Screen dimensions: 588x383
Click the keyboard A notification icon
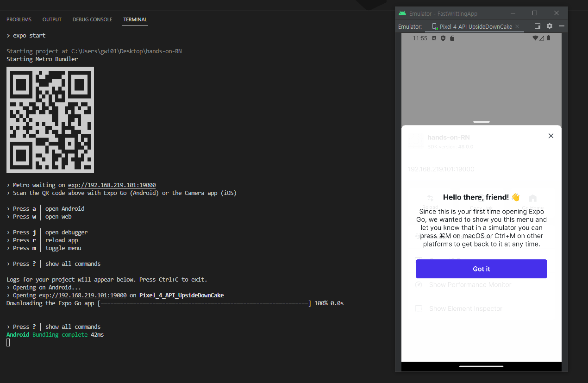pyautogui.click(x=434, y=38)
